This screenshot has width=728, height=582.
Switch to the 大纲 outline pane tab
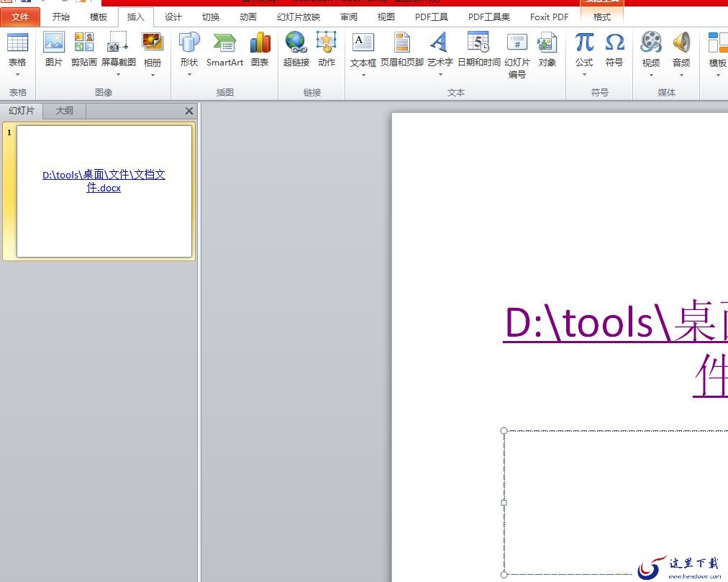click(65, 111)
